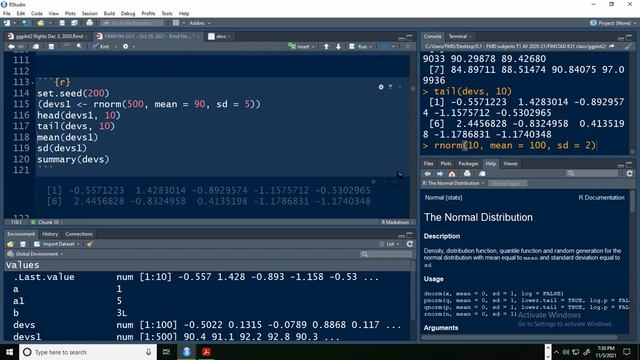
Task: Open the Code menu
Action: tap(37, 13)
